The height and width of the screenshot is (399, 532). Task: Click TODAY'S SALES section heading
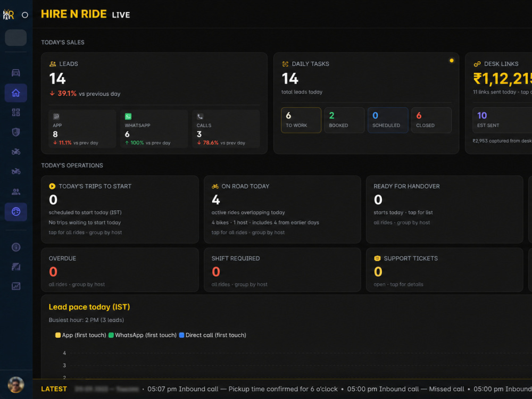(63, 43)
